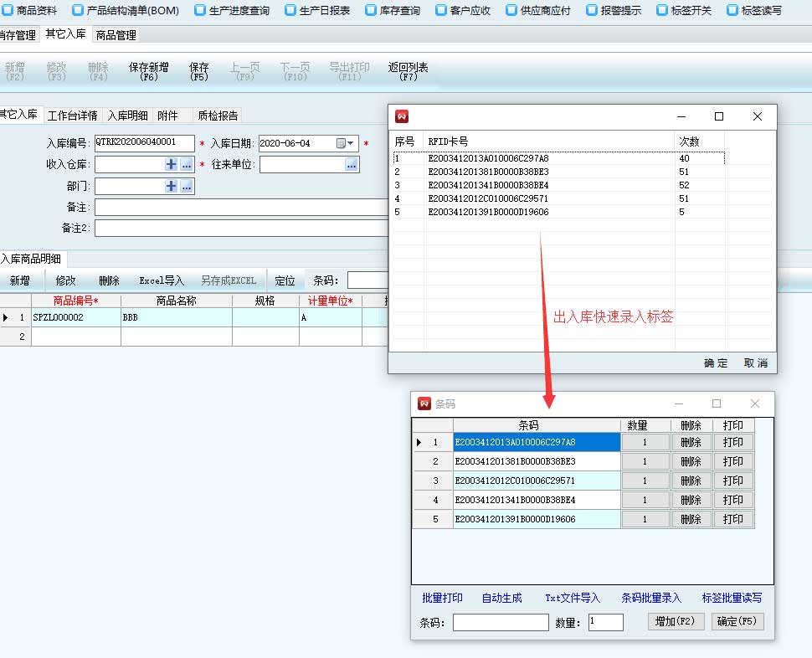Click 返回列表 (F7) in the toolbar
The height and width of the screenshot is (658, 812).
[x=408, y=71]
